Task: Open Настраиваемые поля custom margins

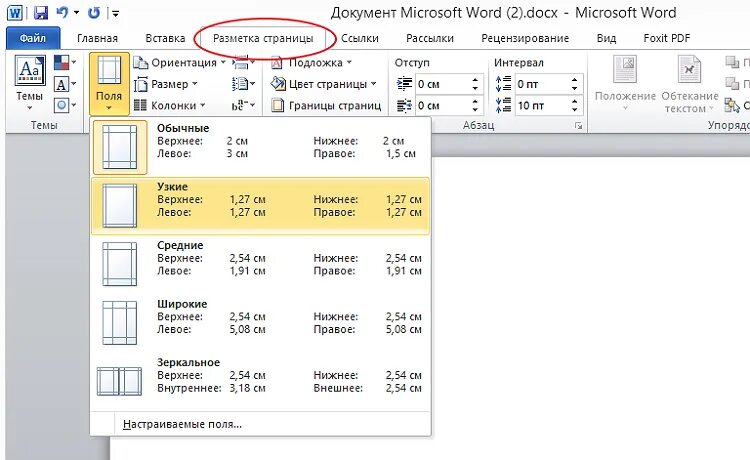Action: (260, 424)
